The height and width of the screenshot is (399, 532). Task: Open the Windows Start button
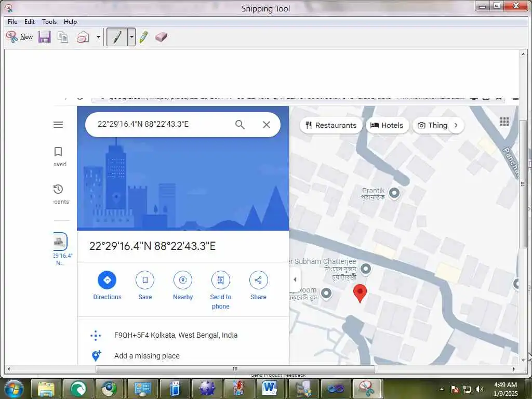13,389
